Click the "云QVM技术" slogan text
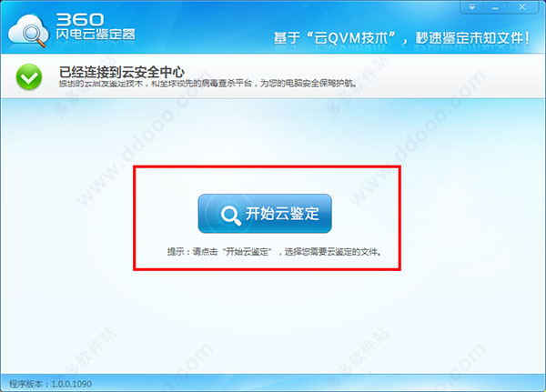 [351, 38]
